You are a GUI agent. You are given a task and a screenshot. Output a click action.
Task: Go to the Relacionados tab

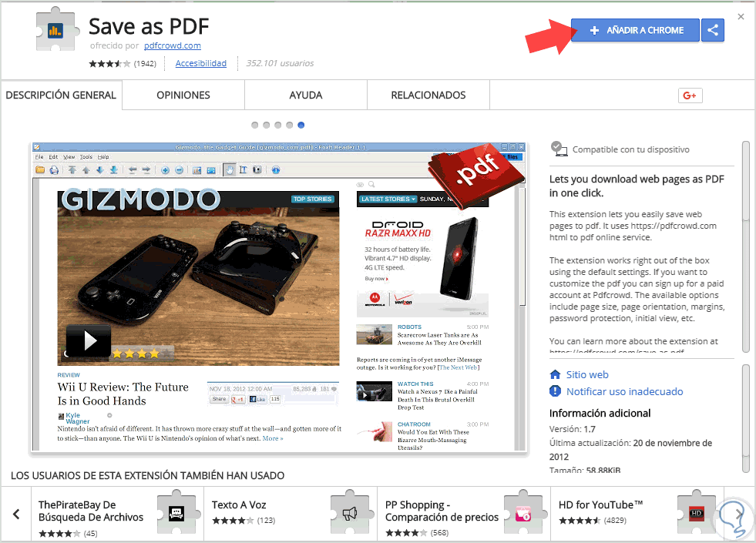428,95
